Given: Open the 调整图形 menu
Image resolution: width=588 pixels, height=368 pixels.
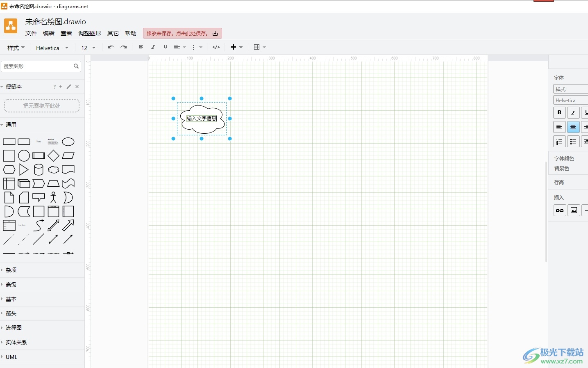Looking at the screenshot, I should pyautogui.click(x=90, y=33).
